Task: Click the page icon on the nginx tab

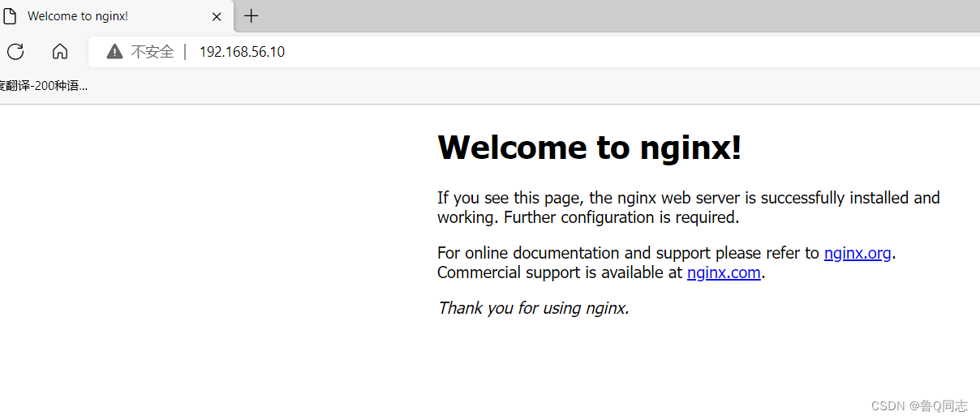Action: 10,16
